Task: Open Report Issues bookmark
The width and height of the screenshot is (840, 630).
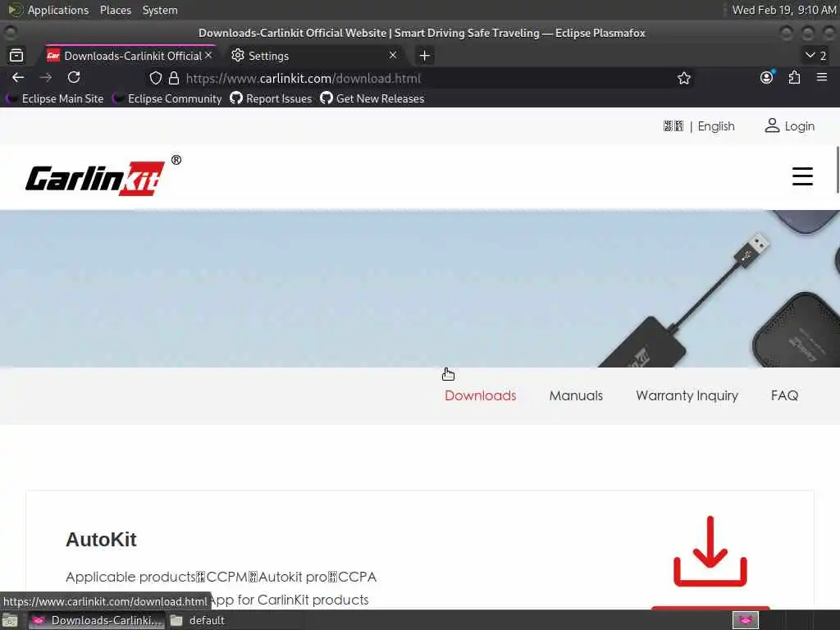Action: click(x=271, y=98)
